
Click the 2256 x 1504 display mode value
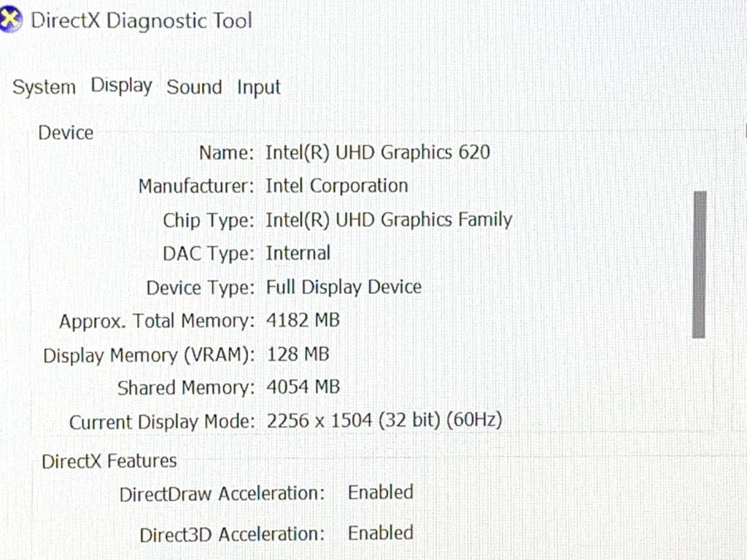point(384,421)
